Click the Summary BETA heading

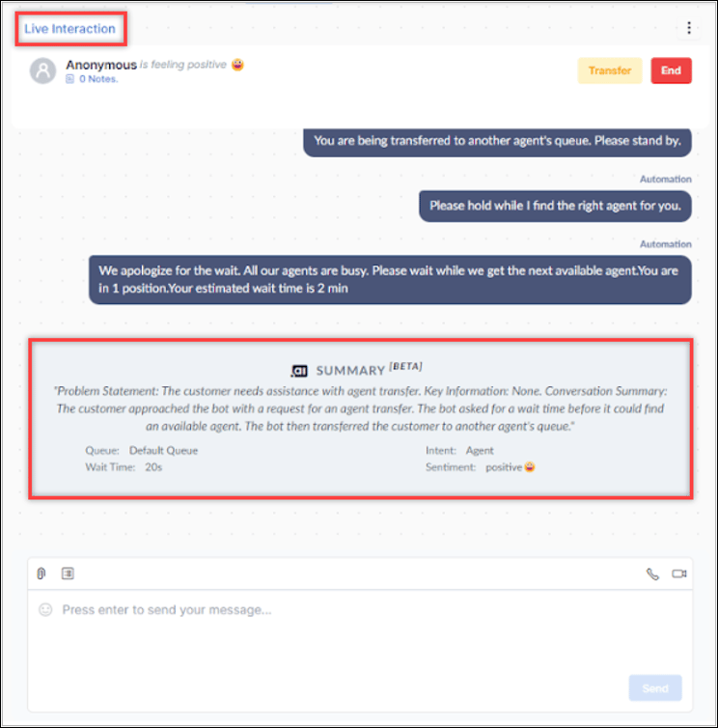pos(369,370)
